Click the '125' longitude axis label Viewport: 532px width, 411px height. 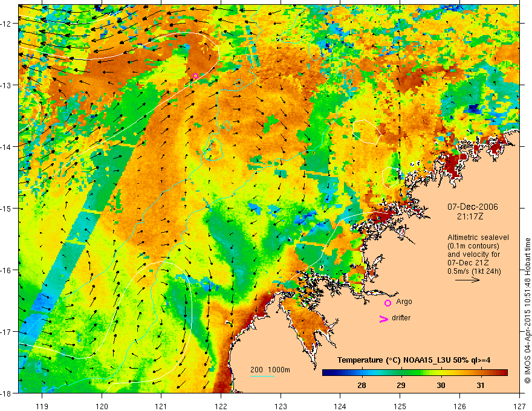coord(400,407)
